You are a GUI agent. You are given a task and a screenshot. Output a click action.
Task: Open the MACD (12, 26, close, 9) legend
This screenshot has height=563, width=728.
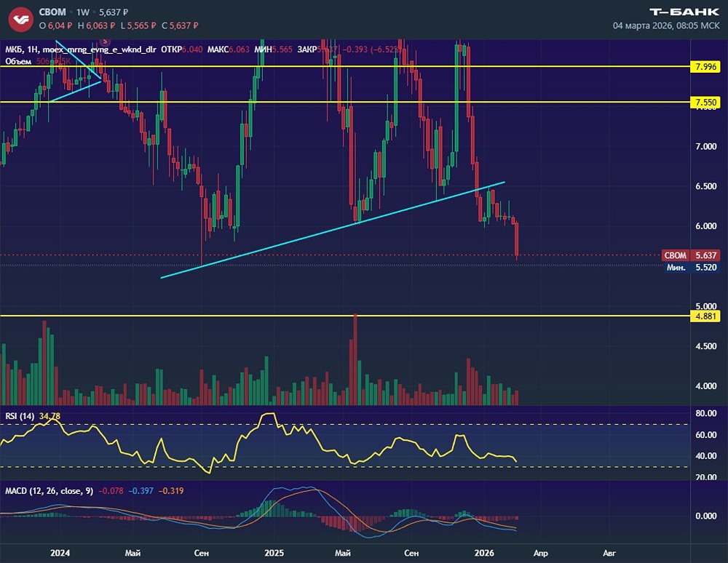[x=50, y=491]
